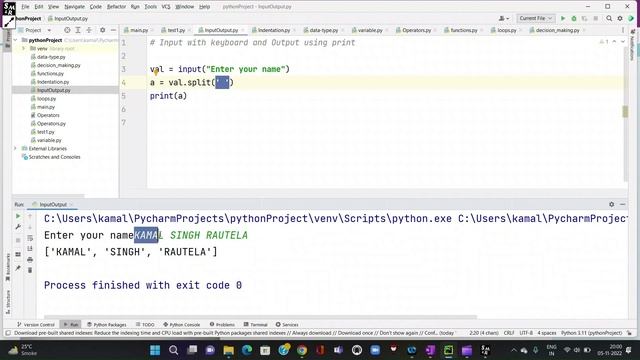Open Google Chrome from taskbar
Screen dimensions: 640x360
coord(302,350)
